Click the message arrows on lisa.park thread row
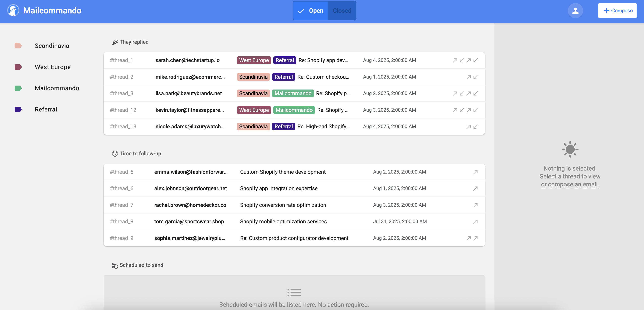Image resolution: width=644 pixels, height=310 pixels. pyautogui.click(x=465, y=93)
